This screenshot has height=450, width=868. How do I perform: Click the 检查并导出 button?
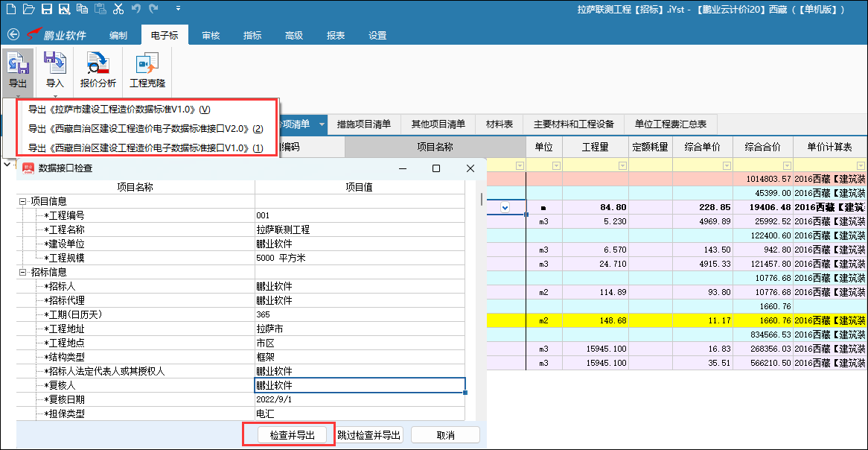(292, 435)
